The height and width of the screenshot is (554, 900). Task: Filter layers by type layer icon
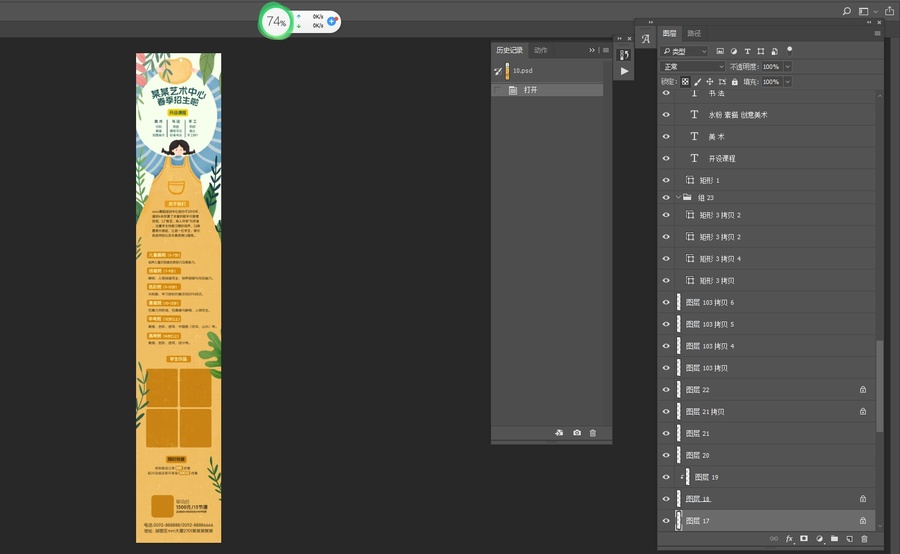click(x=747, y=51)
